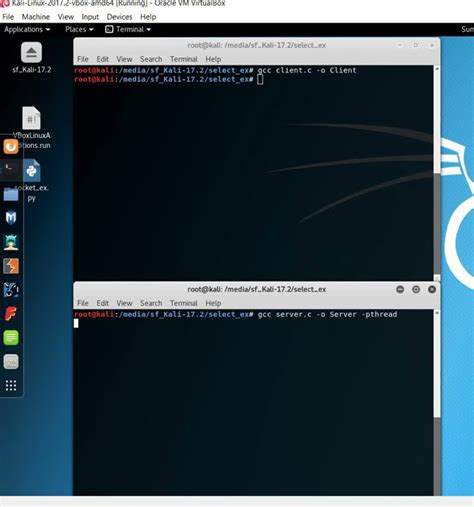
Task: Open the Terminal app menu dropdown
Action: [x=128, y=29]
